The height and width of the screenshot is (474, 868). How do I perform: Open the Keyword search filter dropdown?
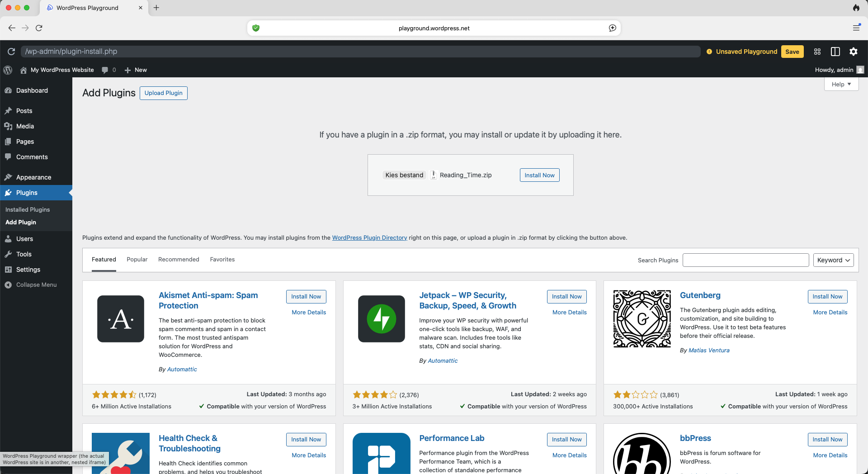833,260
